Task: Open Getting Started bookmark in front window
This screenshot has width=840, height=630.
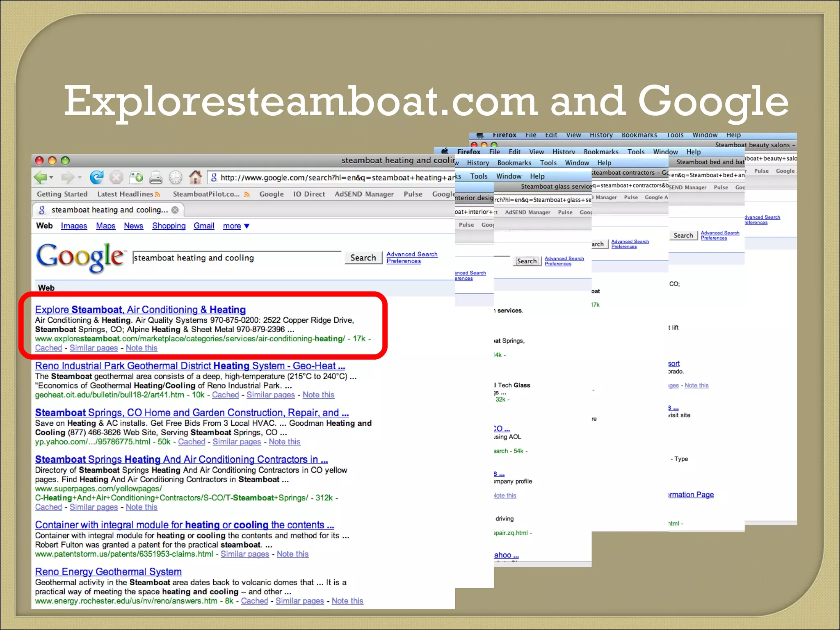Action: click(x=62, y=194)
